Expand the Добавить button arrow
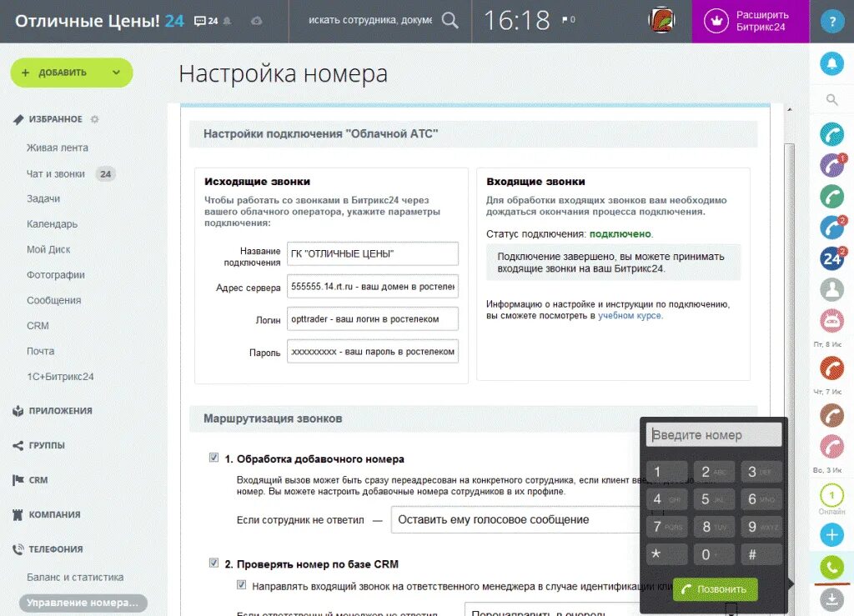854x616 pixels. click(x=116, y=73)
